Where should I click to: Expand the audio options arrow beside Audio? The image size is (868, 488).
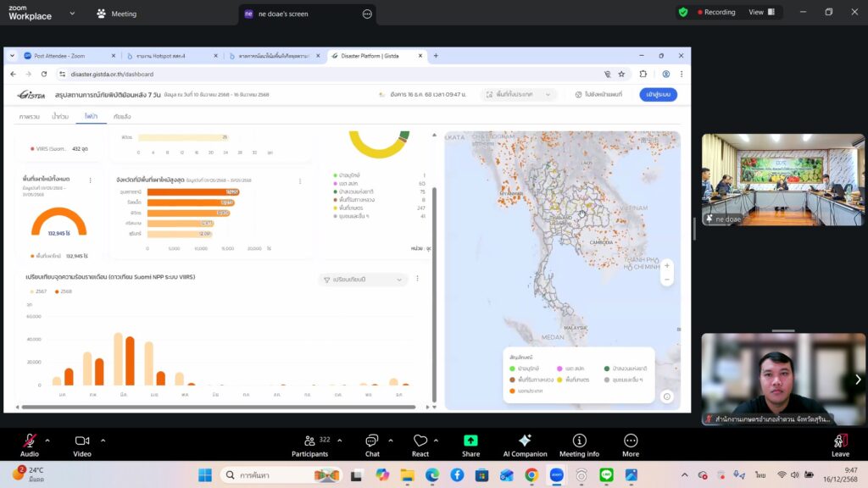click(x=47, y=441)
